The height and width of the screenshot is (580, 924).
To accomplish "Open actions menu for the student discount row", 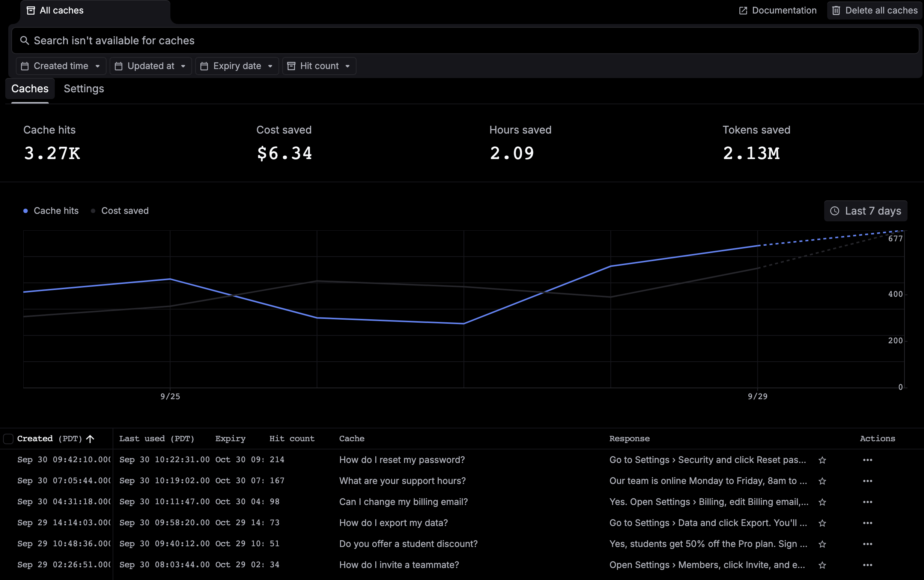I will (868, 544).
